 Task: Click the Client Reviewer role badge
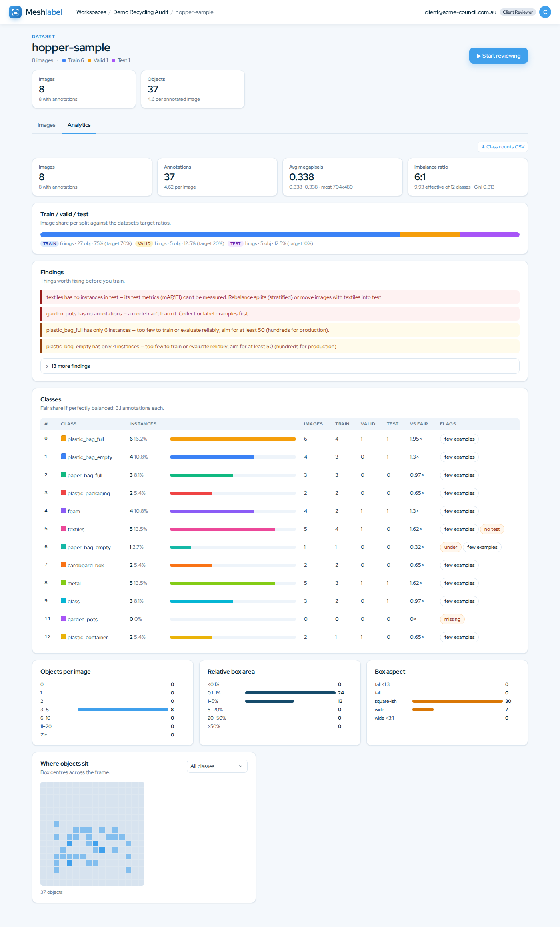518,12
